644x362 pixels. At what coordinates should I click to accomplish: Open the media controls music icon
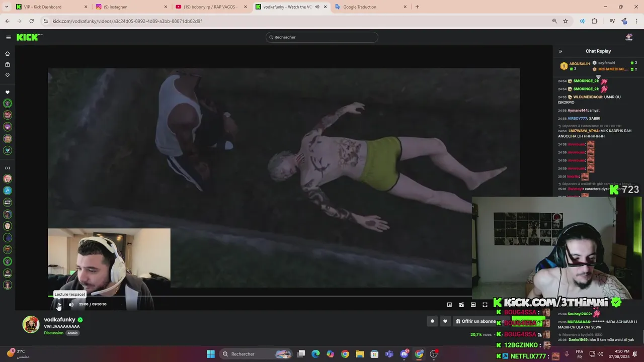pos(612,21)
